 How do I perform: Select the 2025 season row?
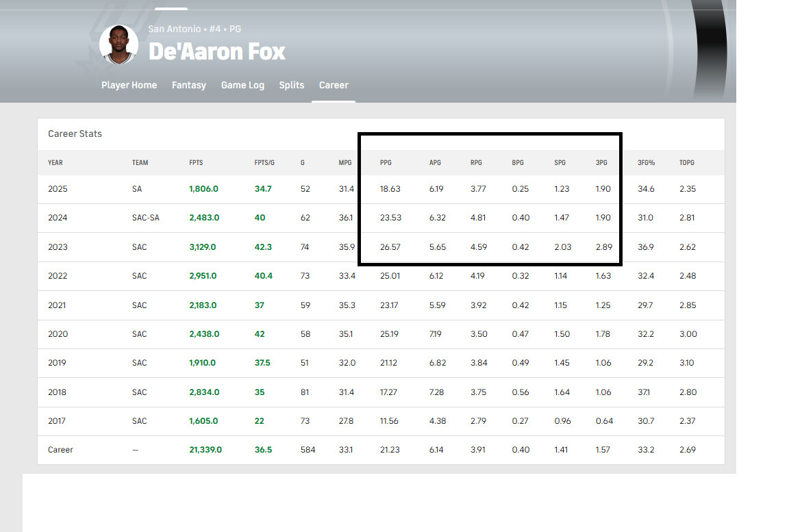(x=58, y=189)
